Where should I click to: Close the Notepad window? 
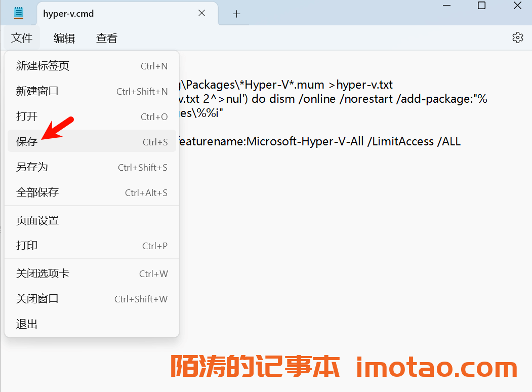point(517,6)
